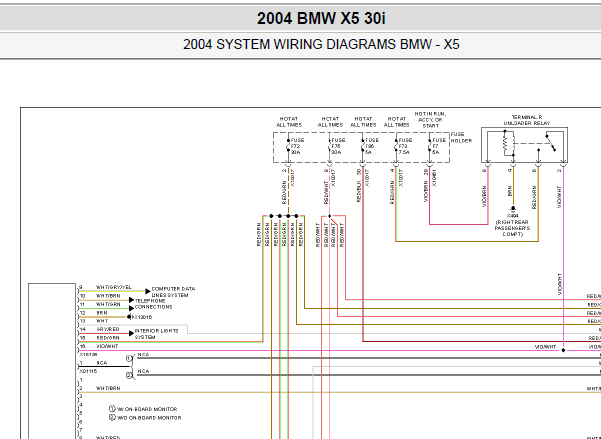The width and height of the screenshot is (601, 439).
Task: Click the "2004 BMW X5 30i" heading
Action: (321, 18)
